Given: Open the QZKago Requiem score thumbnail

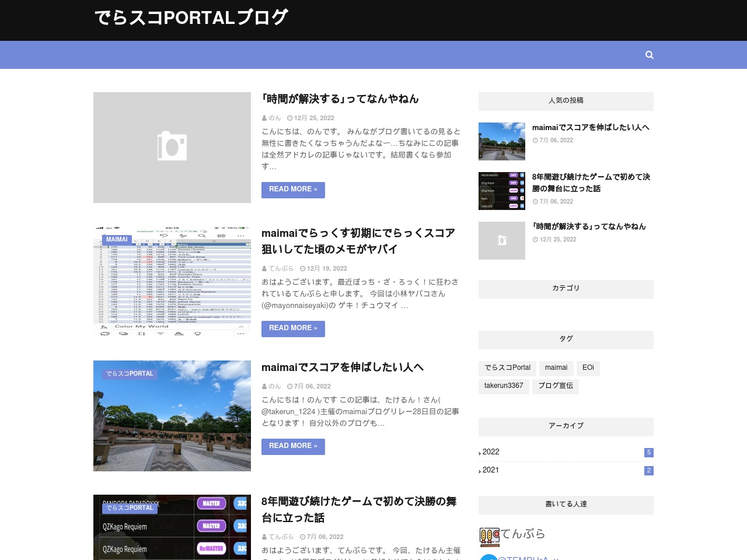Looking at the screenshot, I should click(172, 527).
